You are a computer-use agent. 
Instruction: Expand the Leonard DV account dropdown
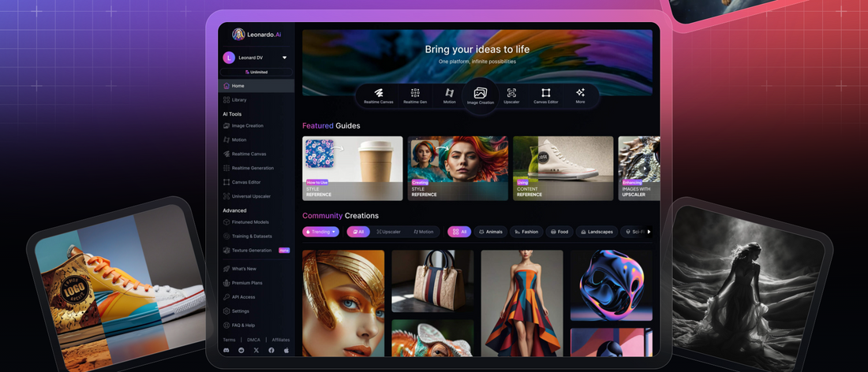coord(284,58)
